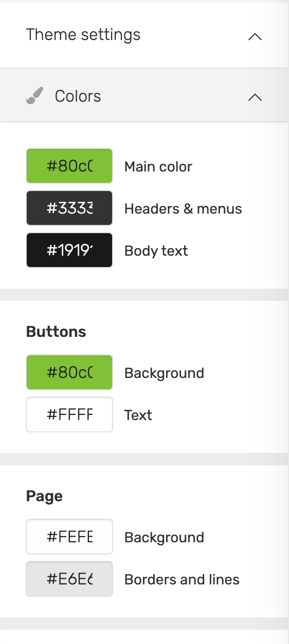Viewport: 289px width, 644px height.
Task: Click the Buttons Text label
Action: [x=138, y=414]
